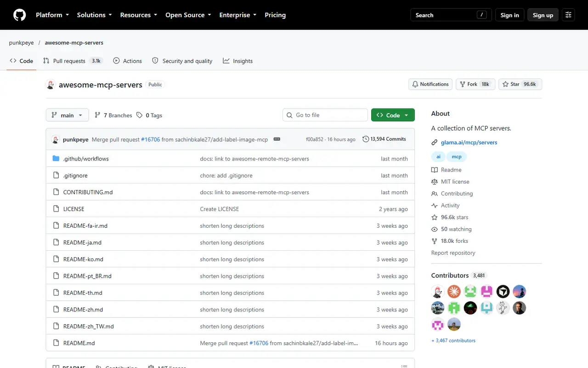Click the 7 Branches link

pyautogui.click(x=113, y=115)
